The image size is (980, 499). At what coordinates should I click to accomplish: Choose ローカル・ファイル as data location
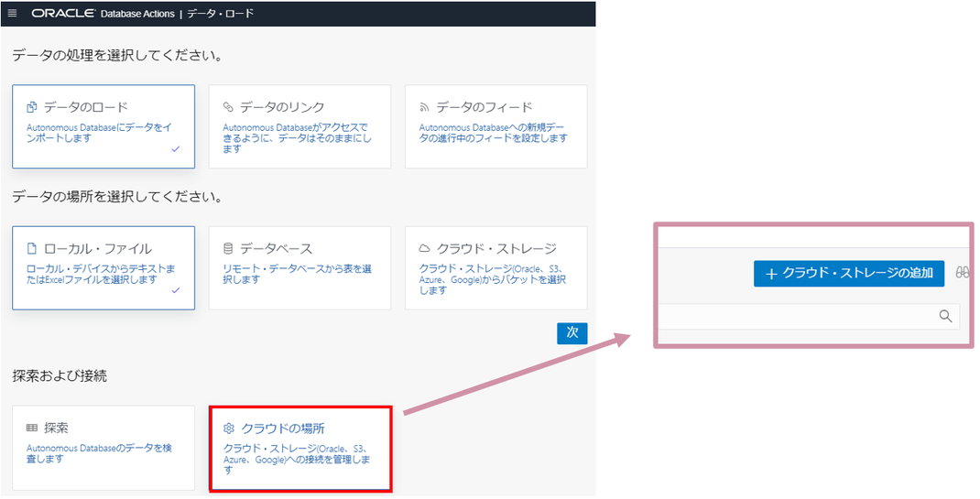(x=103, y=268)
